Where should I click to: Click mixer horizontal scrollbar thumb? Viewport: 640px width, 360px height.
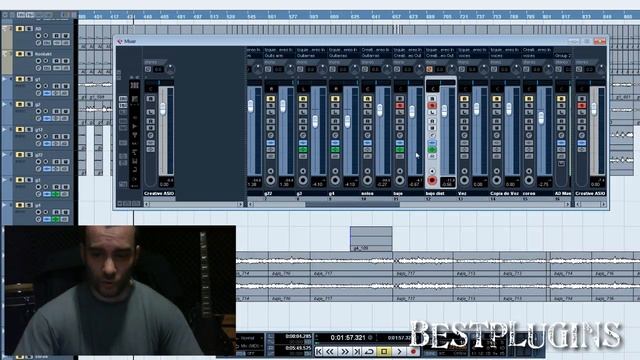tap(352, 204)
